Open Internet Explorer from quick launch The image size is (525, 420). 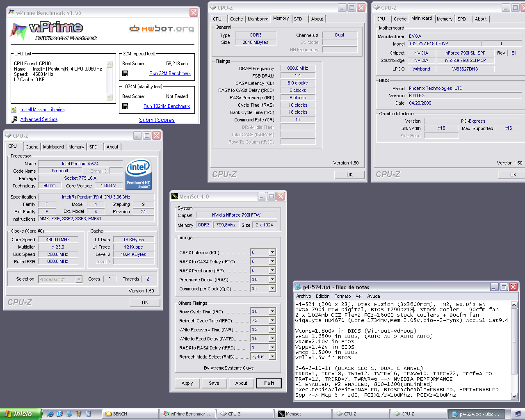(x=50, y=414)
